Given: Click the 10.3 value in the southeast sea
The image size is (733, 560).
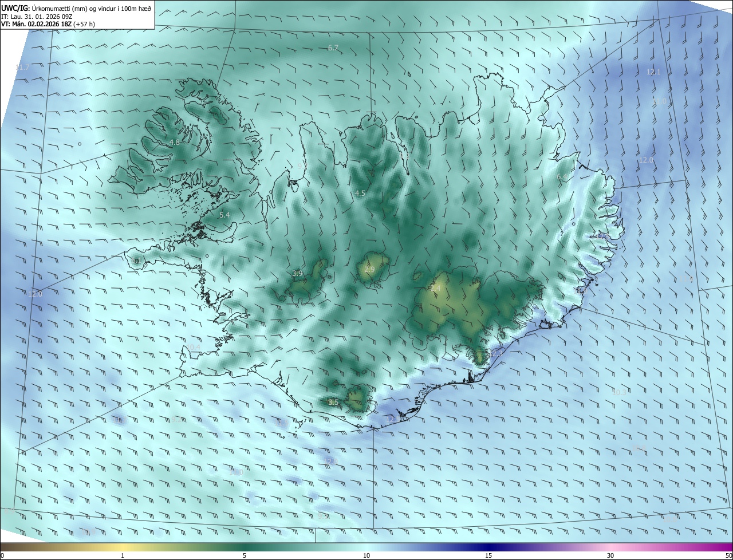Looking at the screenshot, I should (x=619, y=392).
